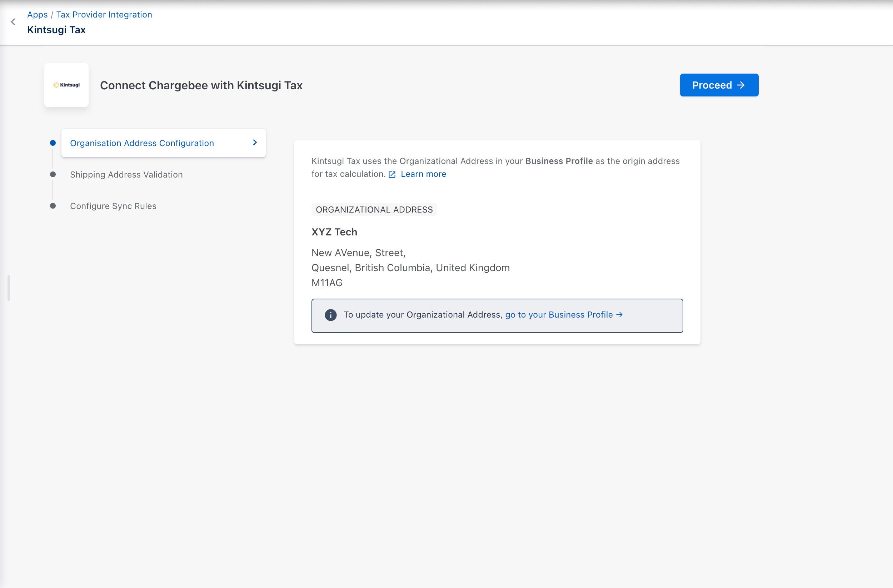Viewport: 893px width, 588px height.
Task: Click the arrow icon on Proceed button
Action: [741, 85]
